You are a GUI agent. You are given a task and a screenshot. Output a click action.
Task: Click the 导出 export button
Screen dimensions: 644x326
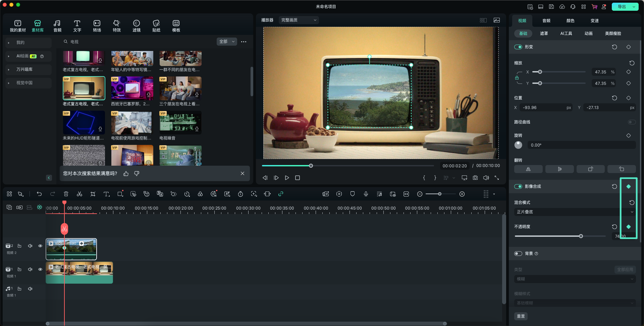(622, 7)
